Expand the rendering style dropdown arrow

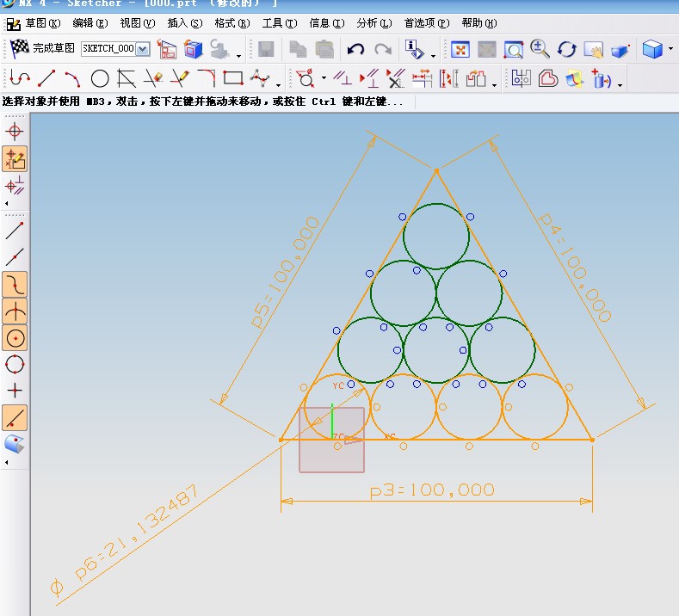coord(670,49)
